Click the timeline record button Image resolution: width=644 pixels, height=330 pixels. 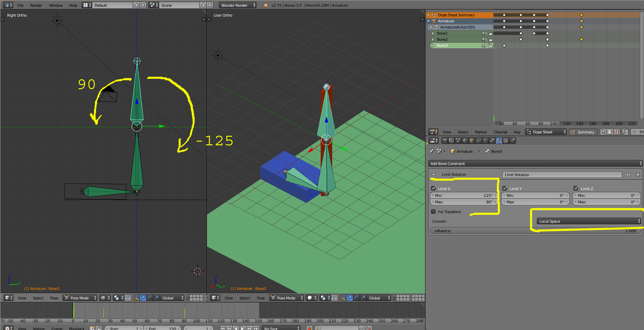309,328
